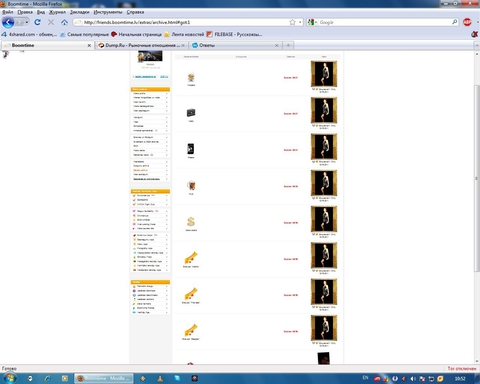Open the Файл menu
The height and width of the screenshot is (384, 480).
pyautogui.click(x=8, y=12)
